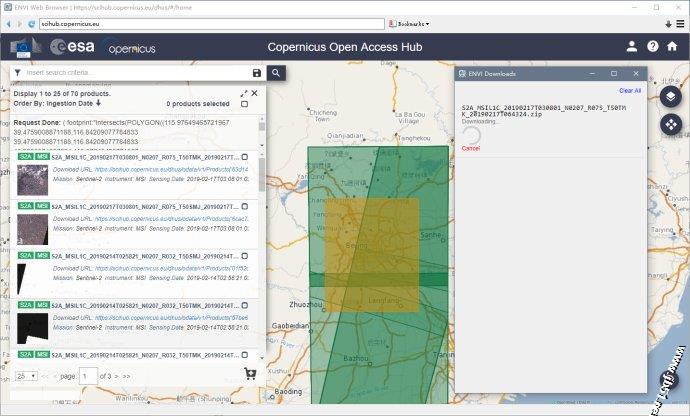
Task: Open the help question mark icon
Action: pyautogui.click(x=653, y=47)
